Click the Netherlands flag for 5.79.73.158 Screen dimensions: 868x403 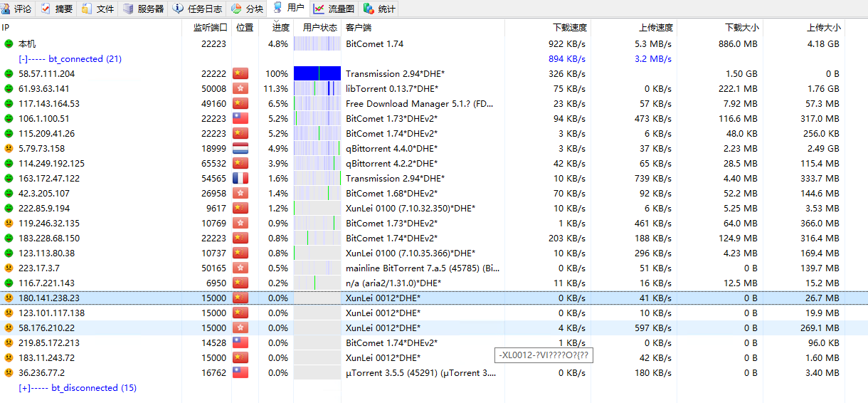pyautogui.click(x=240, y=149)
